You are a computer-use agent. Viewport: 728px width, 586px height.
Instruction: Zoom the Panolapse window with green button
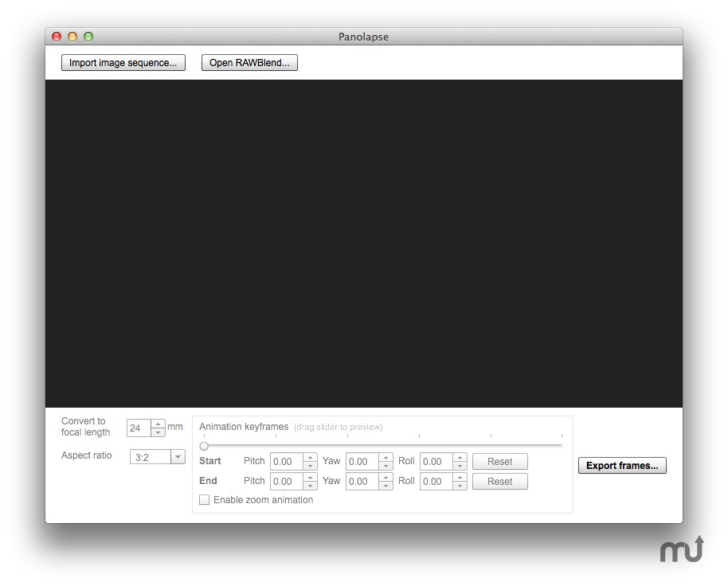pyautogui.click(x=88, y=37)
